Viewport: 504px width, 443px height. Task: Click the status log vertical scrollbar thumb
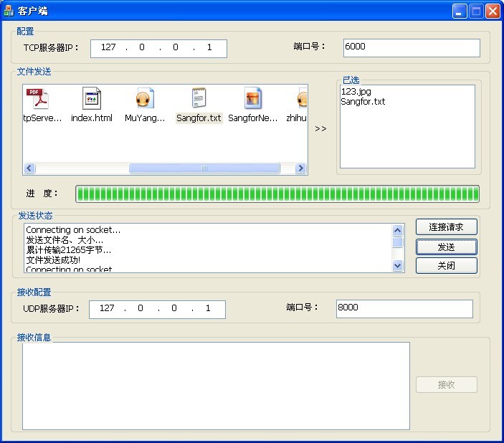pos(398,242)
